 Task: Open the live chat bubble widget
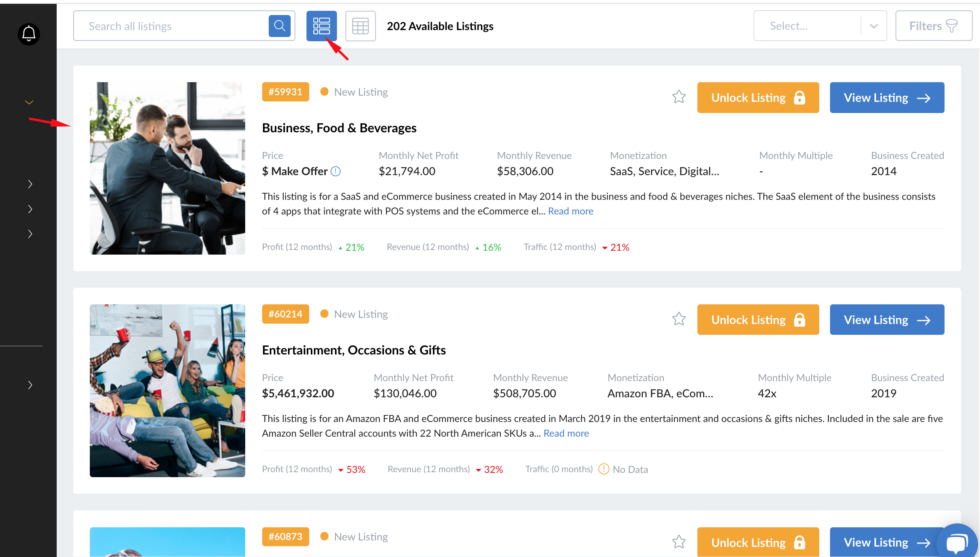tap(958, 542)
